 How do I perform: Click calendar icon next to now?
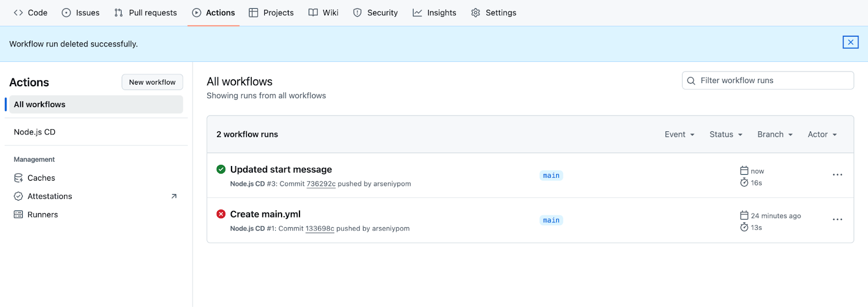pos(744,170)
